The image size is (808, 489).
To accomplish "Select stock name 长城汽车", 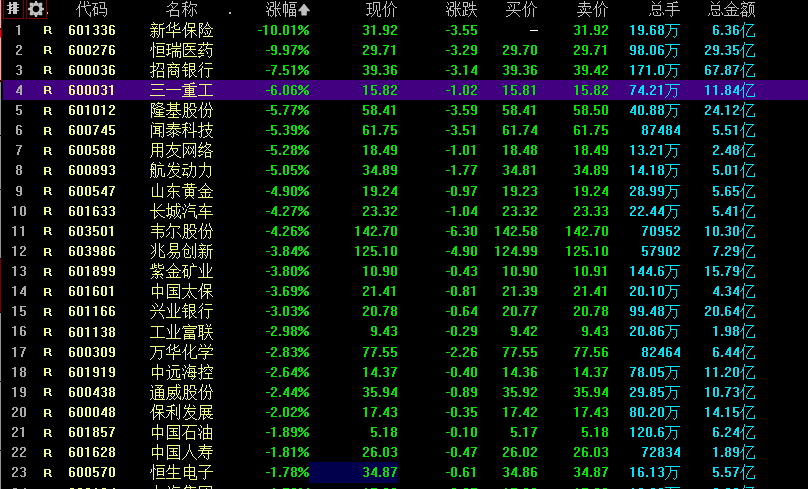I will (181, 212).
